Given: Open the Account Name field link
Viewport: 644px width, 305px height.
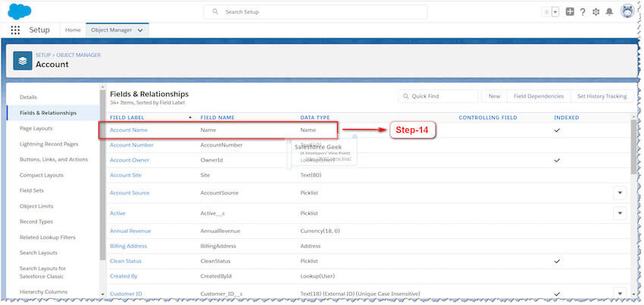Looking at the screenshot, I should pos(129,130).
